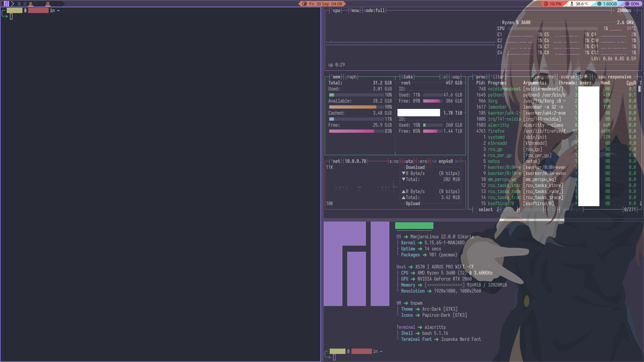The height and width of the screenshot is (362, 644).
Task: Click the process list scroll up arrow
Action: 640,83
